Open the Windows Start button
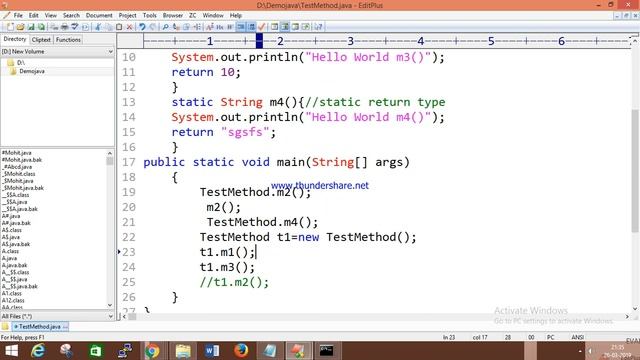The height and width of the screenshot is (360, 640). point(11,351)
